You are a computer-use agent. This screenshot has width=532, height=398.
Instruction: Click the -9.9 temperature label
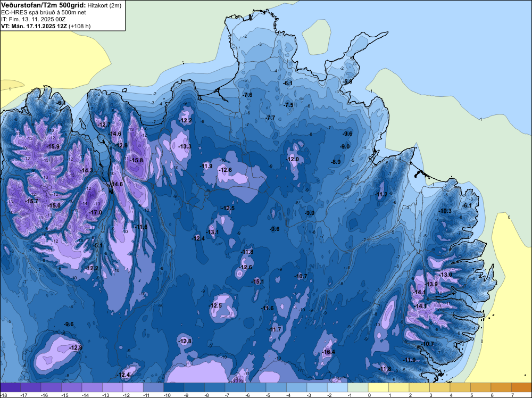click(310, 213)
